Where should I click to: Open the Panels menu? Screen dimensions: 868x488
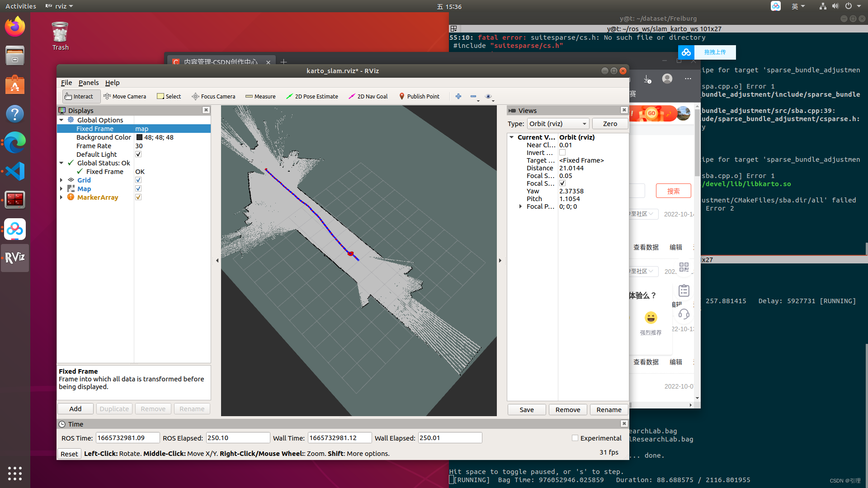pyautogui.click(x=89, y=82)
